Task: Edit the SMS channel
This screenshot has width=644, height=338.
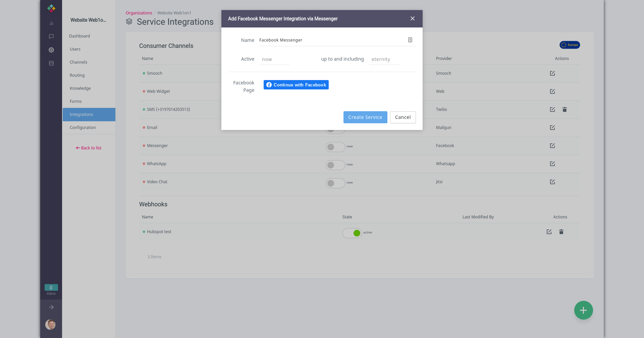Action: [552, 110]
